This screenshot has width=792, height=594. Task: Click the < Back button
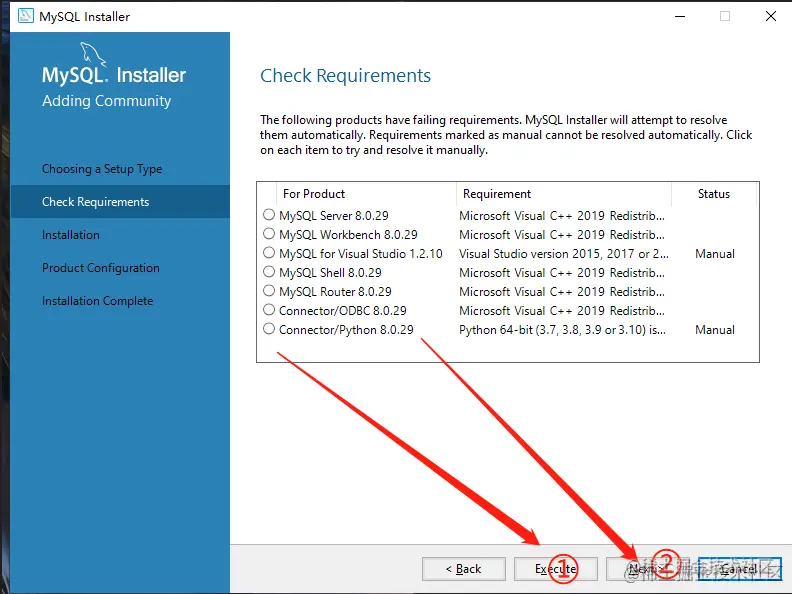(464, 569)
